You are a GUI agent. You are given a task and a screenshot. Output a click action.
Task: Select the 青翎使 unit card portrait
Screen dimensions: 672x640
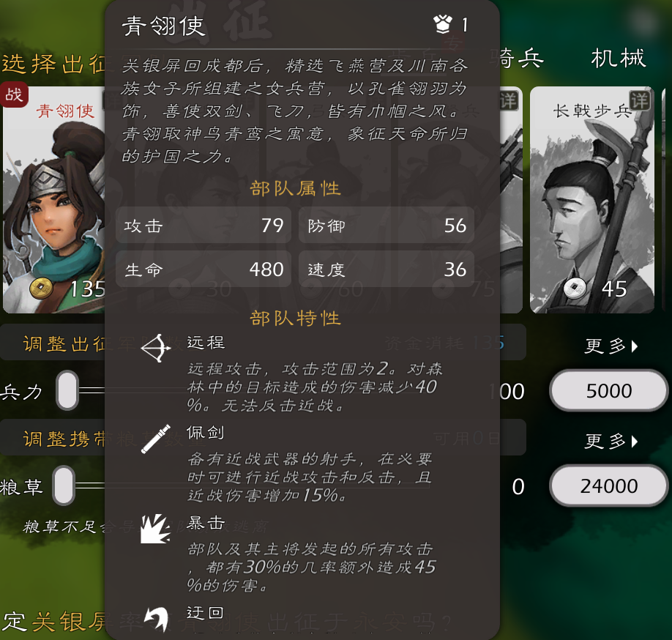click(x=54, y=200)
